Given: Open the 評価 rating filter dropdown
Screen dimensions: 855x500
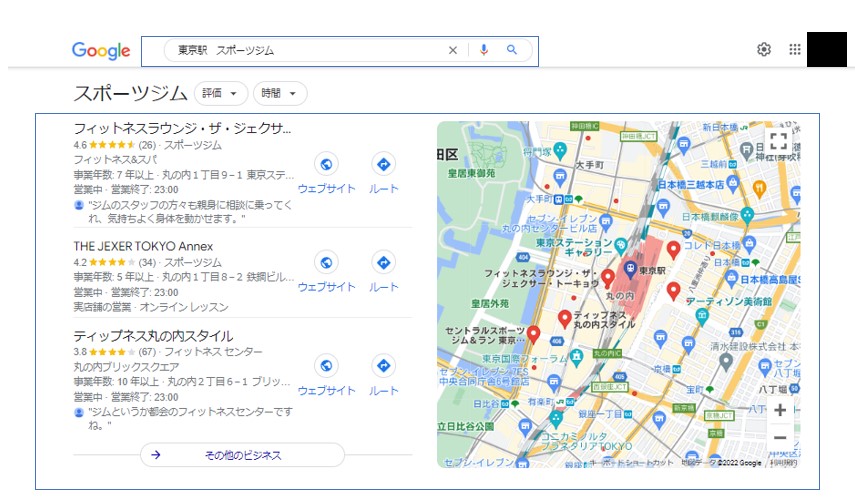Looking at the screenshot, I should (x=220, y=93).
